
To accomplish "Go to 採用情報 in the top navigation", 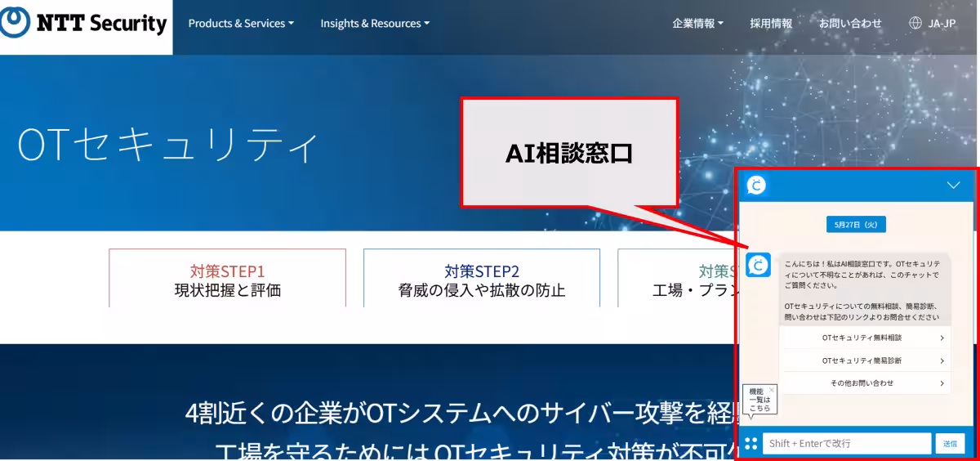I will click(771, 24).
